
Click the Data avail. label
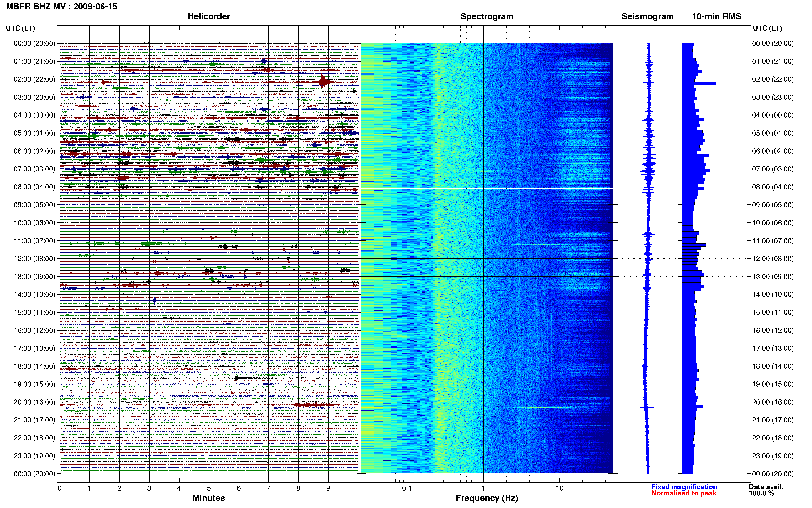766,487
